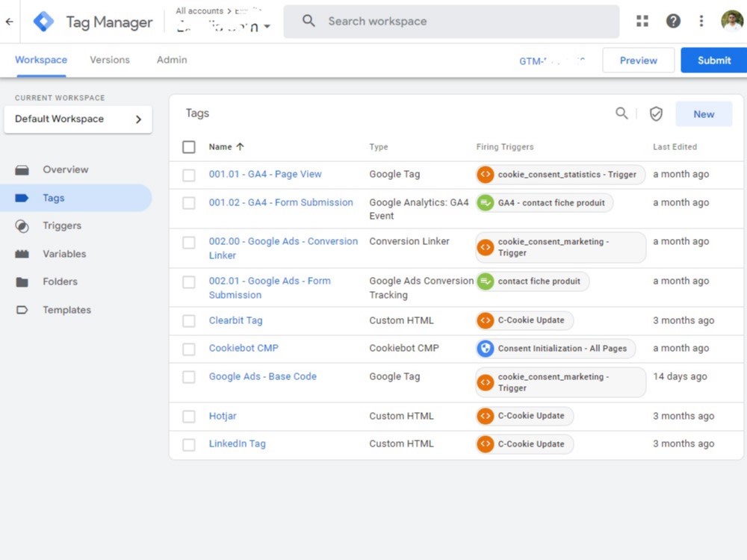Open Overview in the sidebar
Viewport: 747px width, 560px height.
point(65,169)
